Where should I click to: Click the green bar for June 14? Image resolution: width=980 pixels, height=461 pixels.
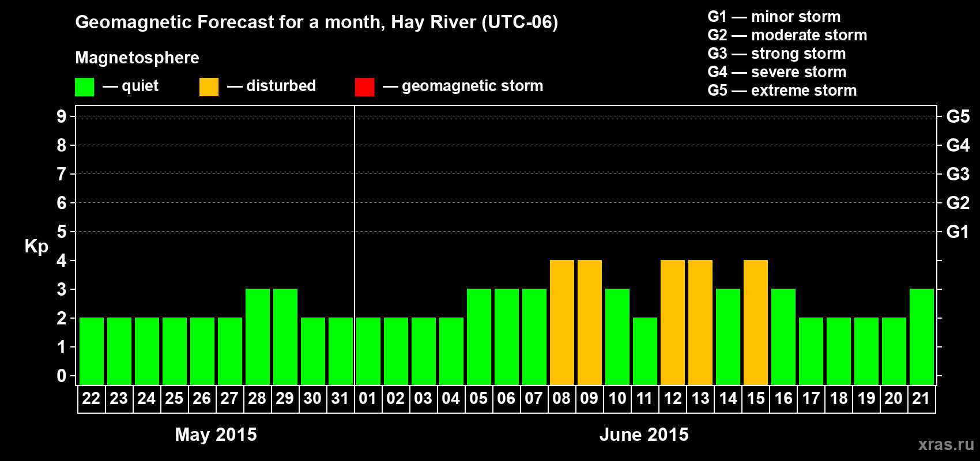[x=728, y=337]
